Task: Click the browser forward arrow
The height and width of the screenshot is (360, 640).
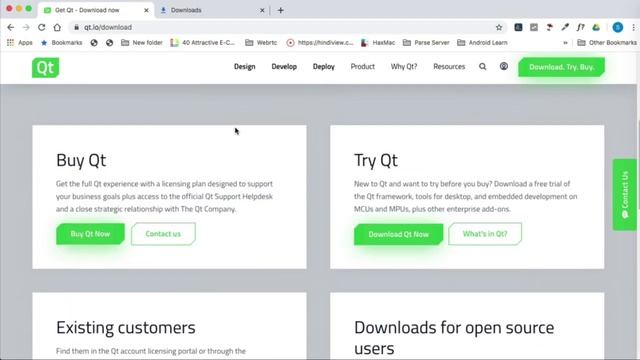Action: (26, 27)
